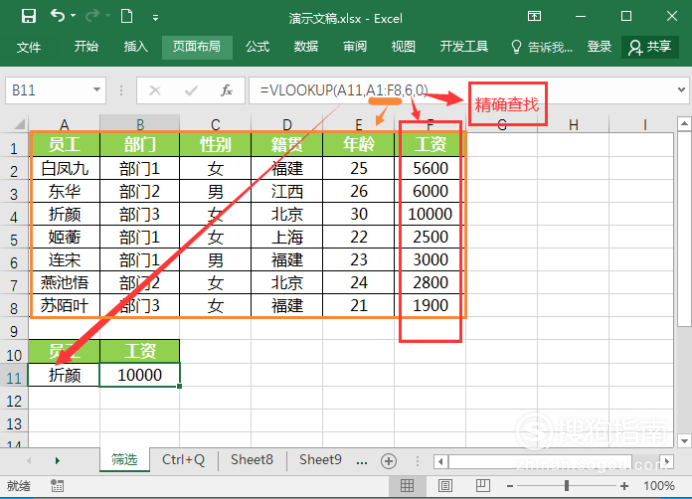Click the Save icon in quick access toolbar
The image size is (692, 499).
click(29, 17)
